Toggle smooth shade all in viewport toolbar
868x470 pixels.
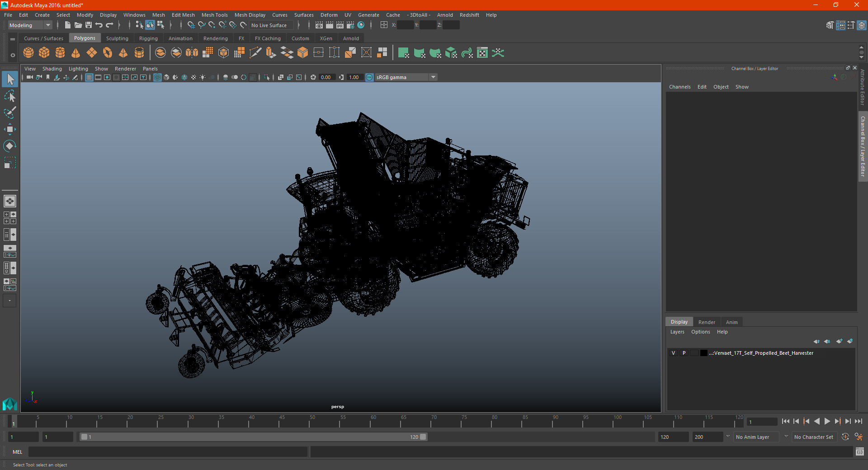[166, 77]
